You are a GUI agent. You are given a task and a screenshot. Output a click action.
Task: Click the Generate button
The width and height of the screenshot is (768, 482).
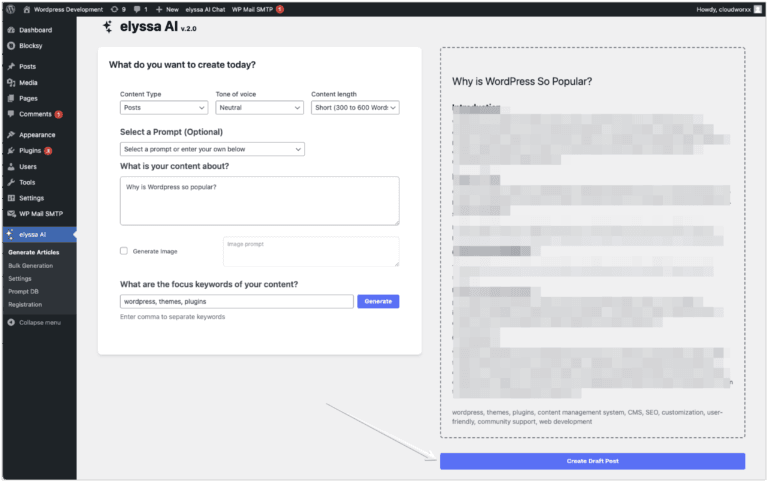[378, 301]
